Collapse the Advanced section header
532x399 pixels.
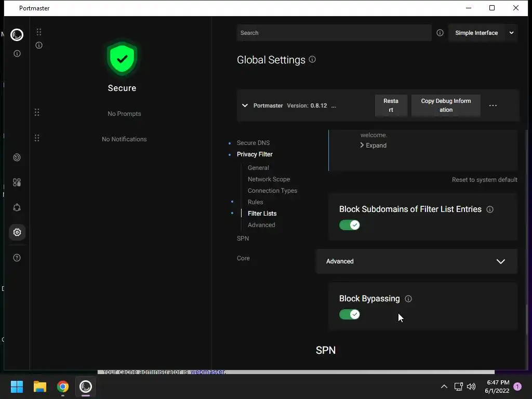click(x=417, y=261)
